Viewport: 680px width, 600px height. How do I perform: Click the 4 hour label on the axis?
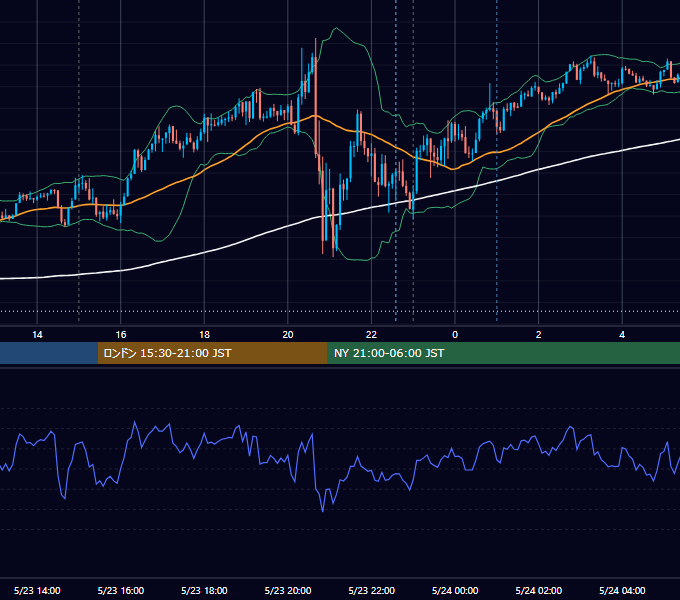tap(622, 335)
